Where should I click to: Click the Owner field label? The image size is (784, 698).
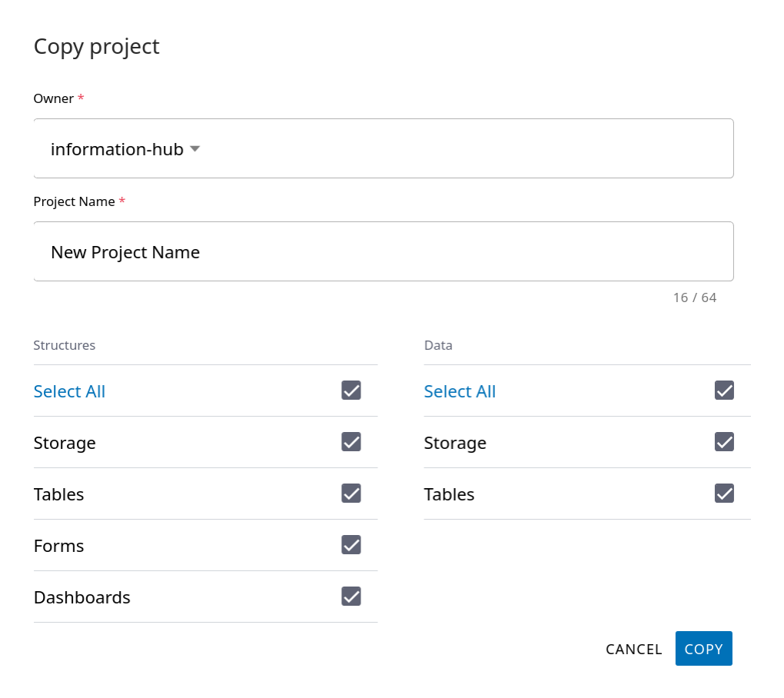(54, 98)
